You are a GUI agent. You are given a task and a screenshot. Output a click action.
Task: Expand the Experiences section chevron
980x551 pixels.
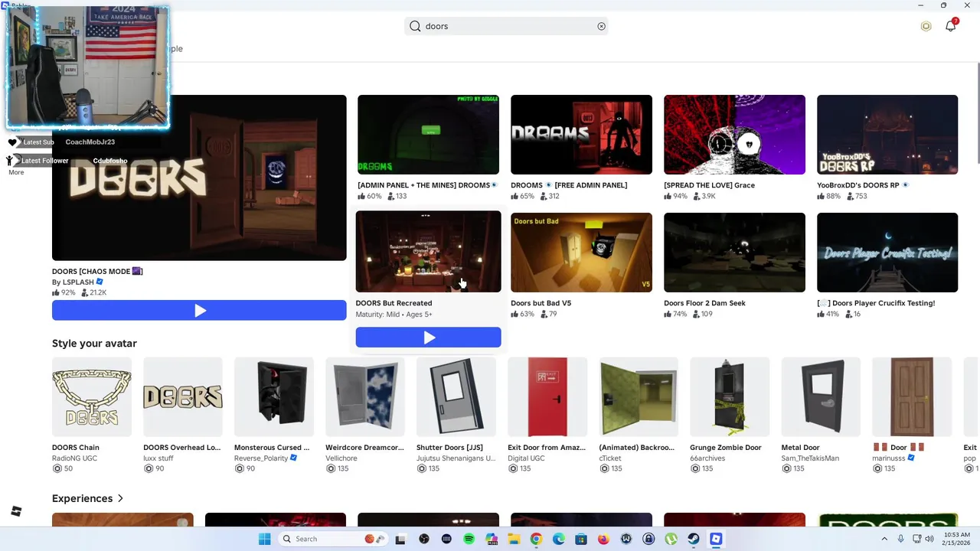pos(120,498)
